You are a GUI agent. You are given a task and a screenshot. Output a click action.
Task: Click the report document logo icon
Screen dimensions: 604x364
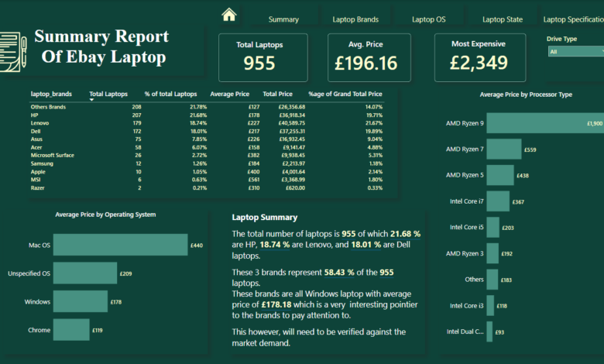tap(13, 52)
